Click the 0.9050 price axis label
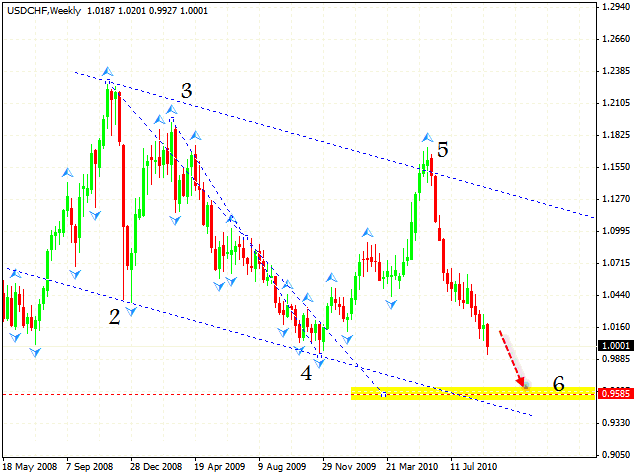This screenshot has height=474, width=634. pyautogui.click(x=616, y=455)
